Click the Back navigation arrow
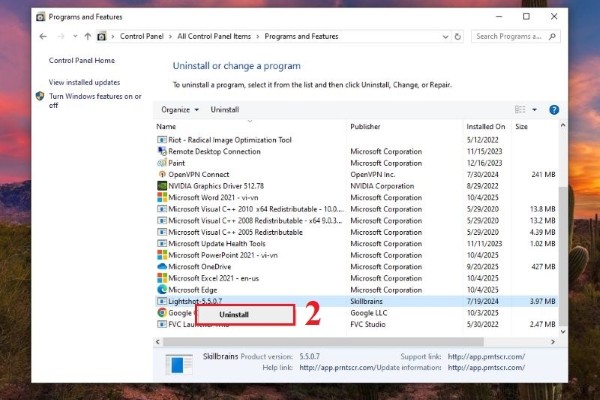The width and height of the screenshot is (600, 400). pyautogui.click(x=43, y=36)
